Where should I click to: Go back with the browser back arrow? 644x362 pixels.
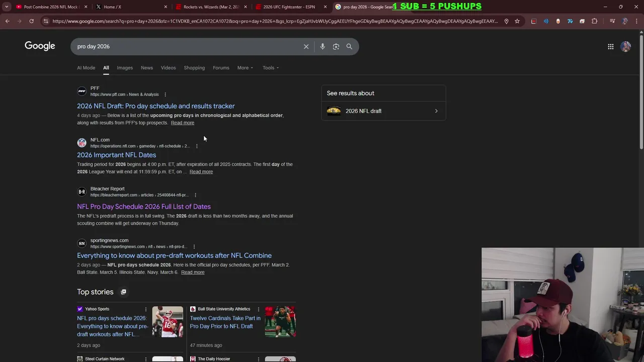(x=7, y=21)
